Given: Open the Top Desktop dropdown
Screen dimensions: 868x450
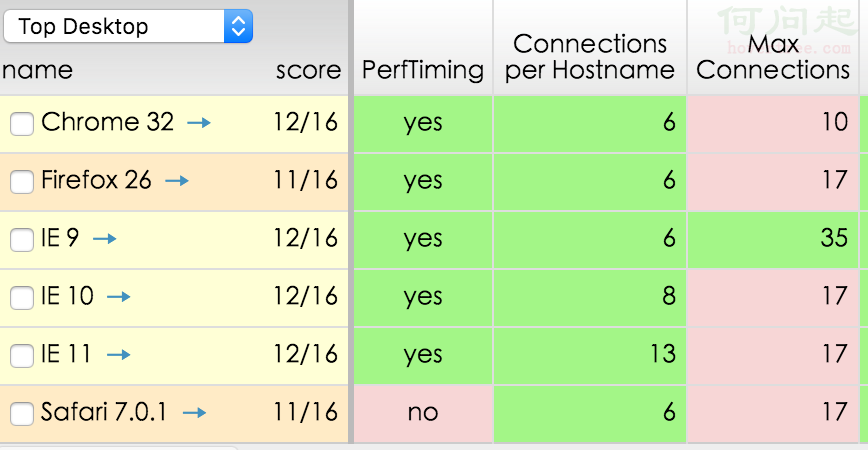Looking at the screenshot, I should point(128,27).
